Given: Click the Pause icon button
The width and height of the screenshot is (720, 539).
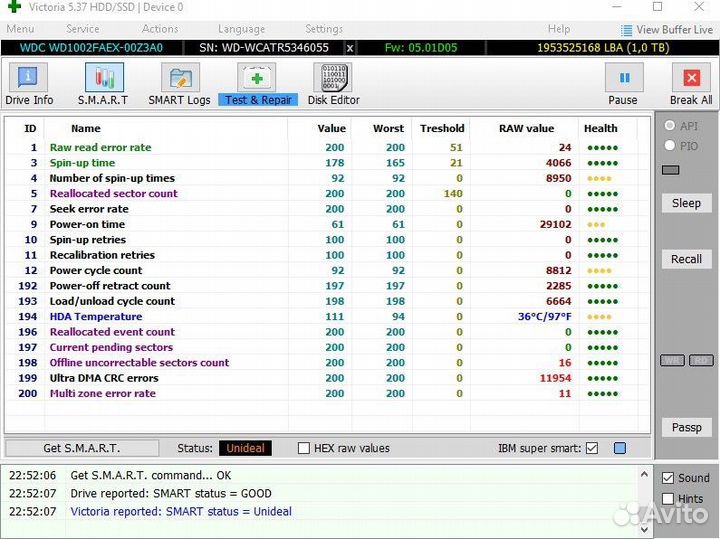Looking at the screenshot, I should (x=623, y=79).
